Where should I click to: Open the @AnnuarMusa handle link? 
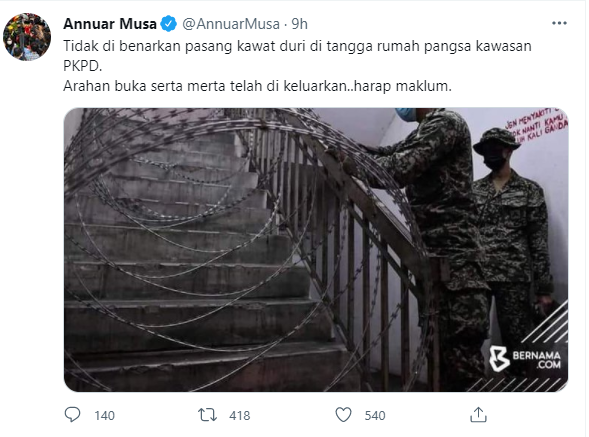[x=231, y=24]
